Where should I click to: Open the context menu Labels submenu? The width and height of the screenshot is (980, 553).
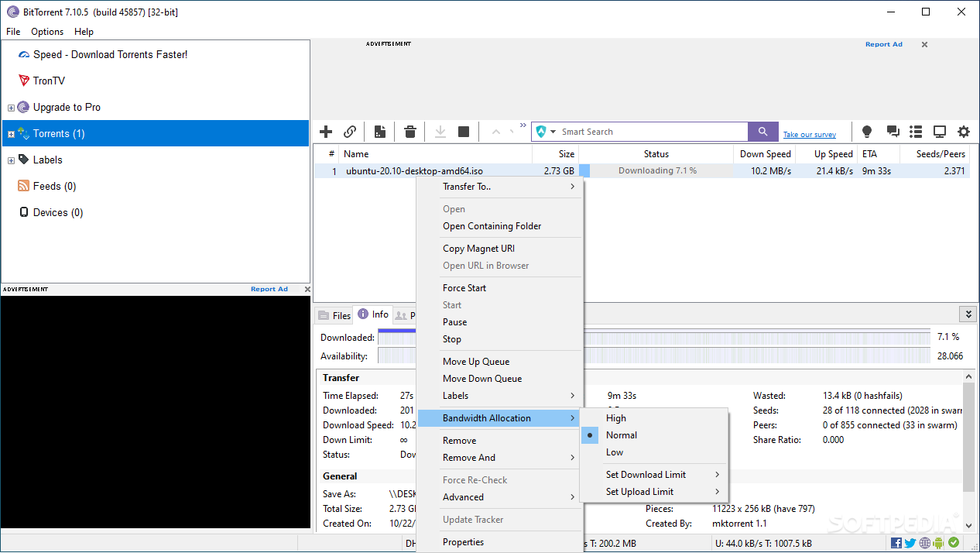pos(499,396)
